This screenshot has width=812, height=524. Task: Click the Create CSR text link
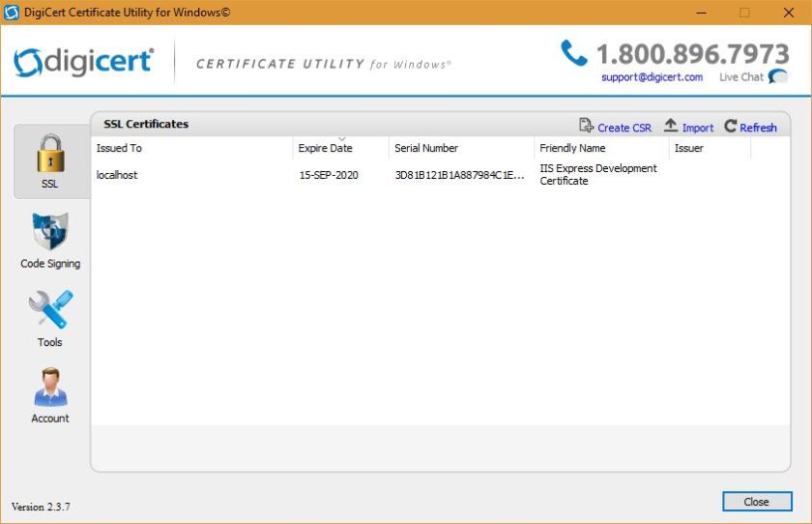pyautogui.click(x=624, y=128)
